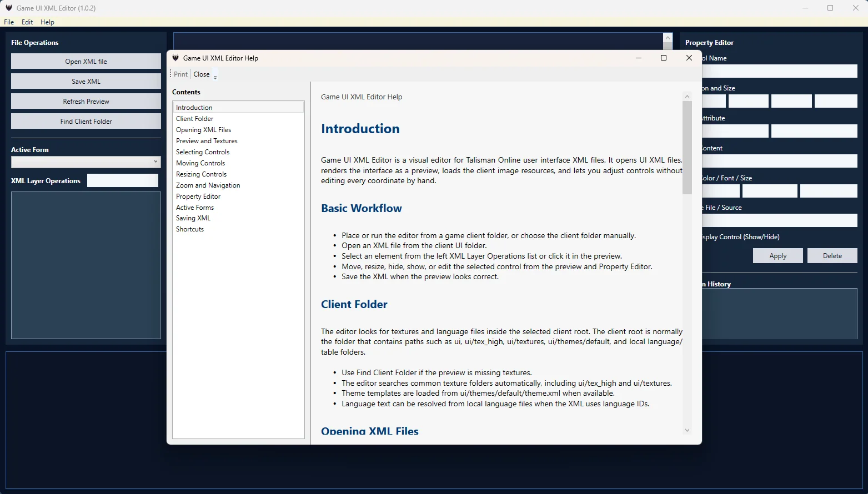Click the Help window title icon

(x=175, y=58)
